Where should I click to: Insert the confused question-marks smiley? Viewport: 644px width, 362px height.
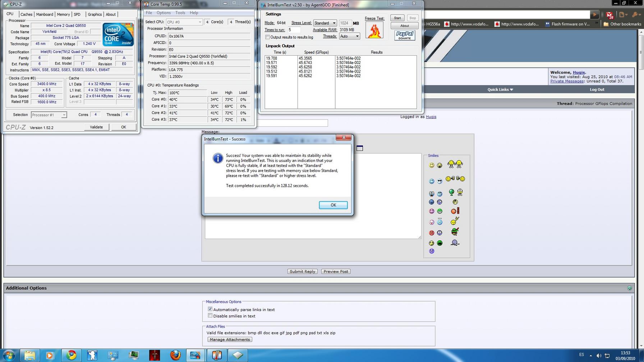click(x=440, y=222)
